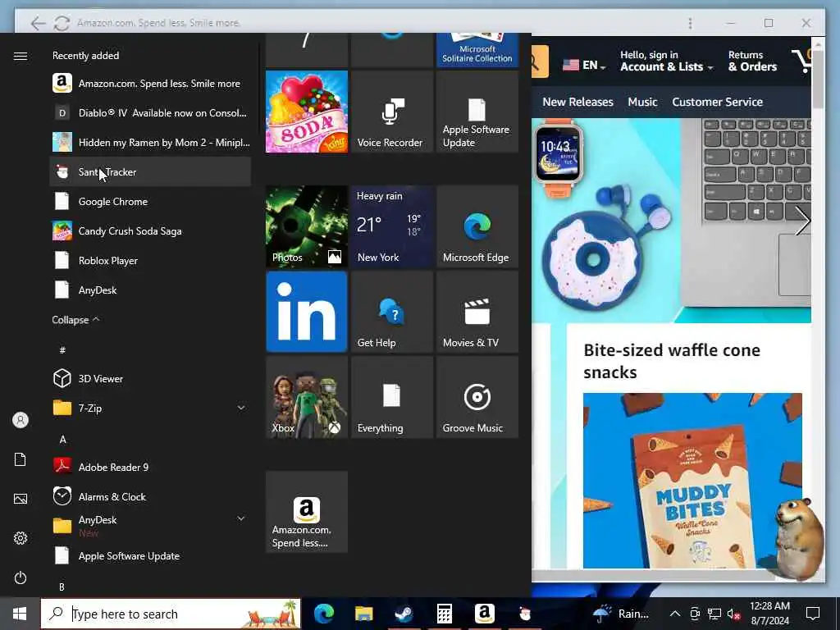Click the Candy Crush Soda tile
This screenshot has width=840, height=630.
coord(307,112)
